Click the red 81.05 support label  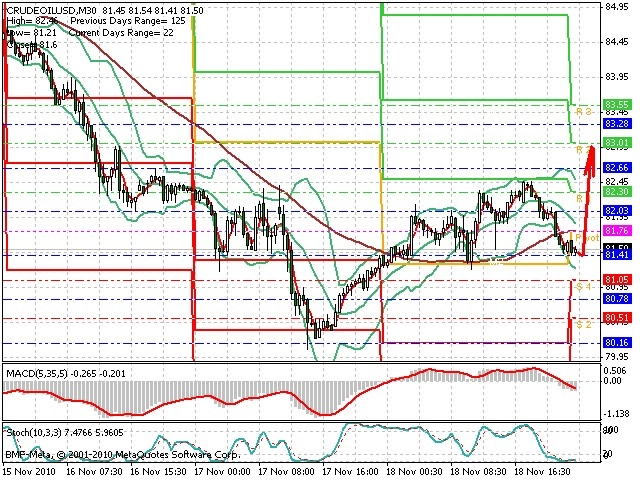pos(617,280)
